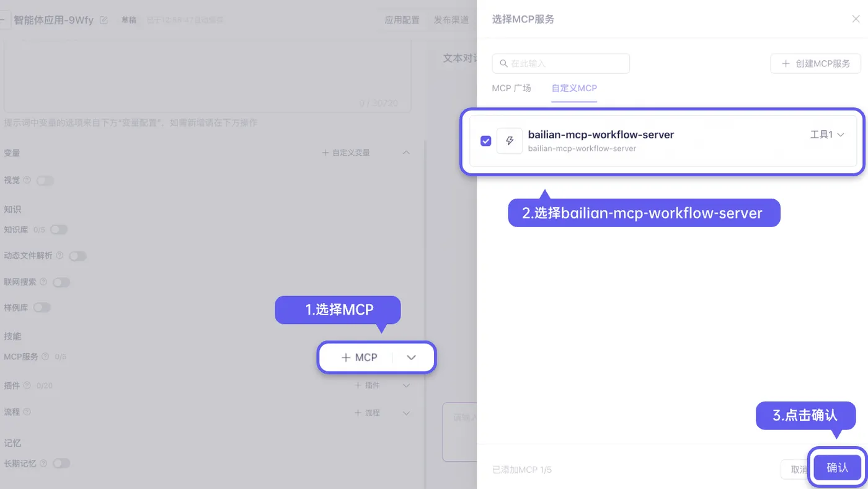Viewport: 868px width, 489px height.
Task: Click the 确认 button
Action: 837,467
